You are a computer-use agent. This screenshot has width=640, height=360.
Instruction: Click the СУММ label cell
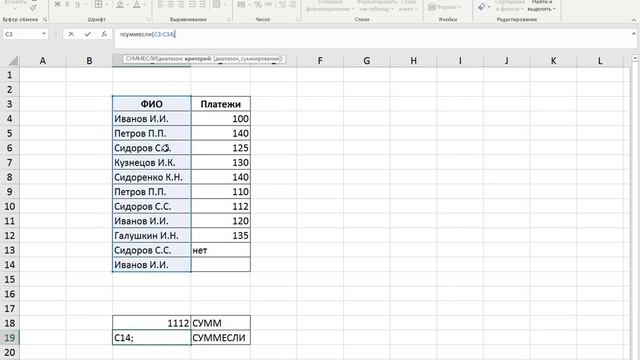click(x=220, y=323)
